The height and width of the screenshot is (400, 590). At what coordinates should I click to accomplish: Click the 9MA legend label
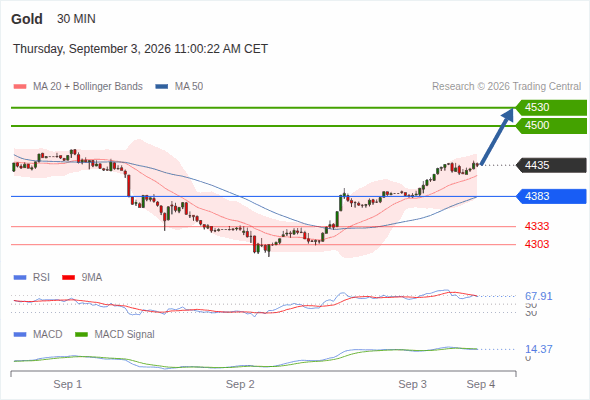(92, 278)
